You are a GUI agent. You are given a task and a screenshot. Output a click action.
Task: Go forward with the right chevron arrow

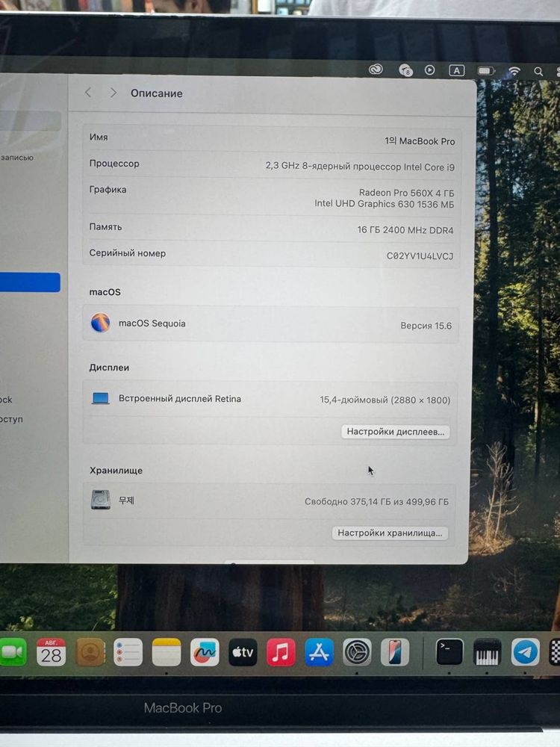pos(113,93)
